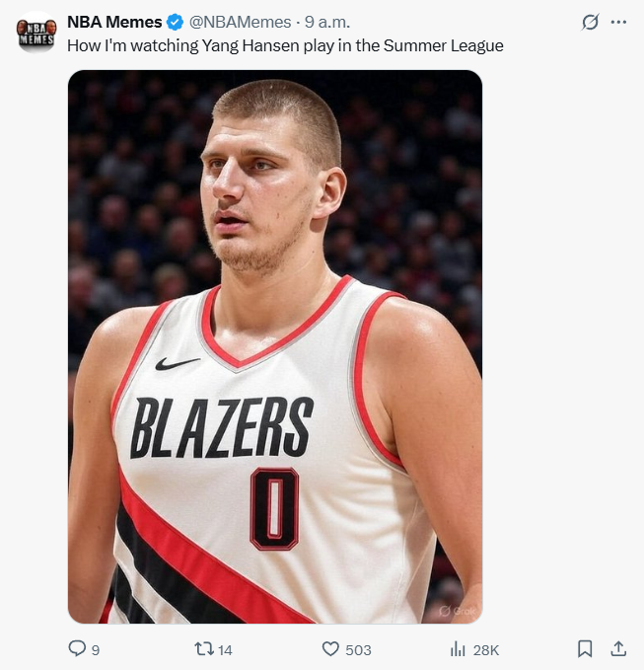
Task: Open the 9 a.m. timestamp link
Action: point(327,22)
